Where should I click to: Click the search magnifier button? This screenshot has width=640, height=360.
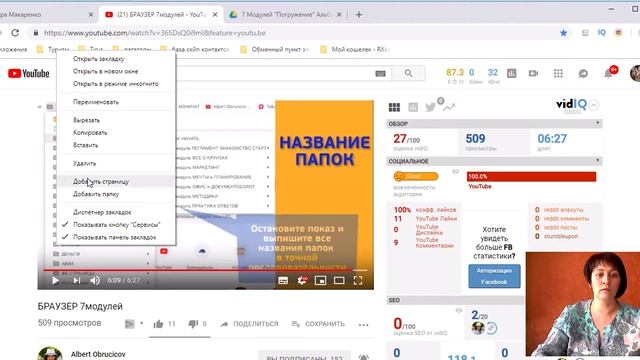[408, 73]
